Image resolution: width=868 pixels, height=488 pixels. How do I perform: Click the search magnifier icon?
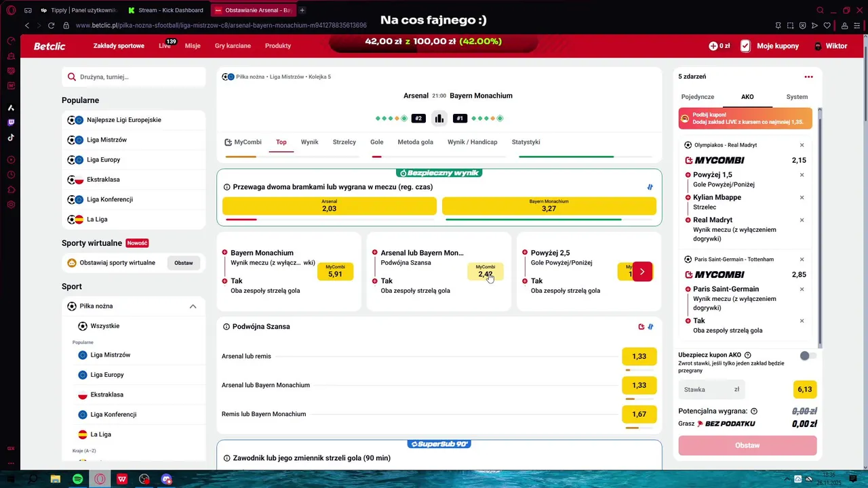(x=72, y=77)
